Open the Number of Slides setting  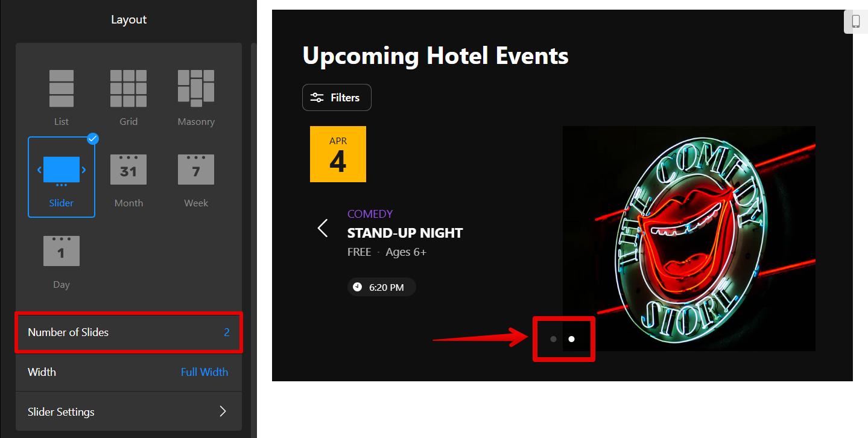point(128,332)
